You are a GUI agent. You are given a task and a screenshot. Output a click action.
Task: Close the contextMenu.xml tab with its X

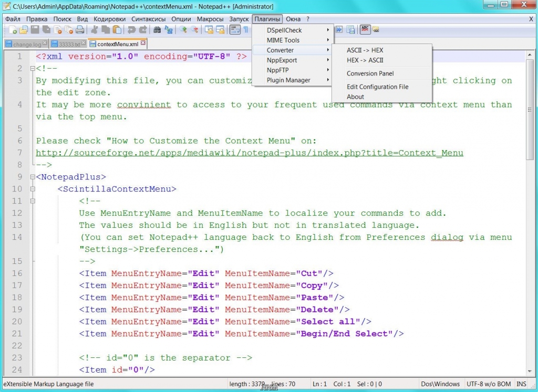143,44
